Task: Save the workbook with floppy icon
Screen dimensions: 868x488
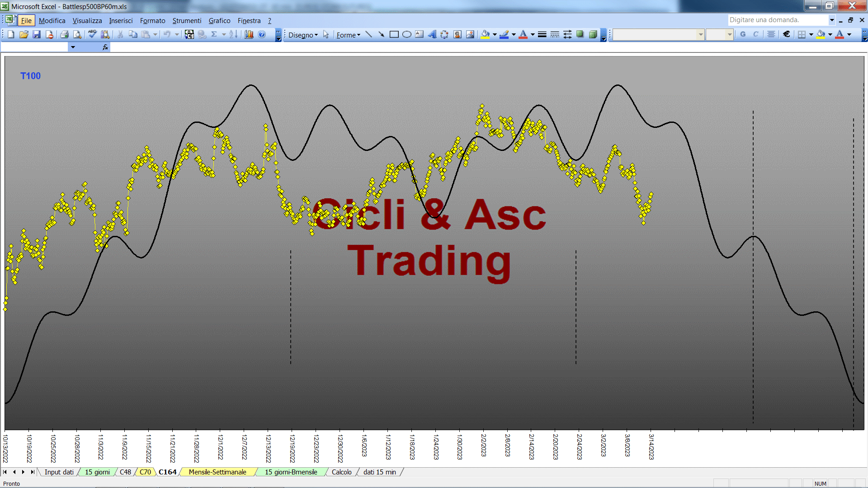Action: click(37, 34)
